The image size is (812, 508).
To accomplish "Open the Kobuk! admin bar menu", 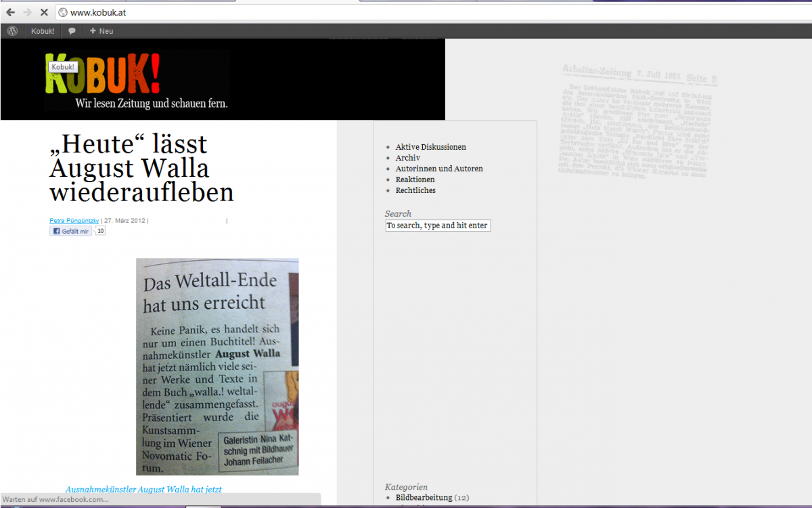I will point(43,31).
